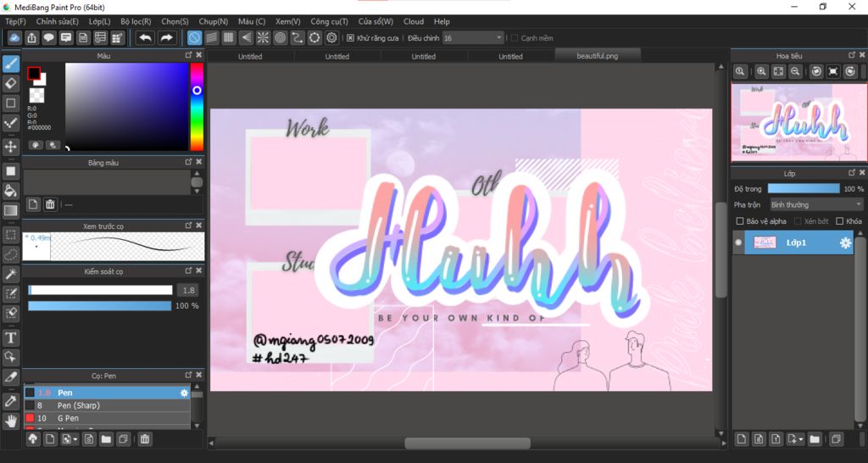Enable crisscross grid snap
Screen dimensions: 868x463
(x=229, y=37)
